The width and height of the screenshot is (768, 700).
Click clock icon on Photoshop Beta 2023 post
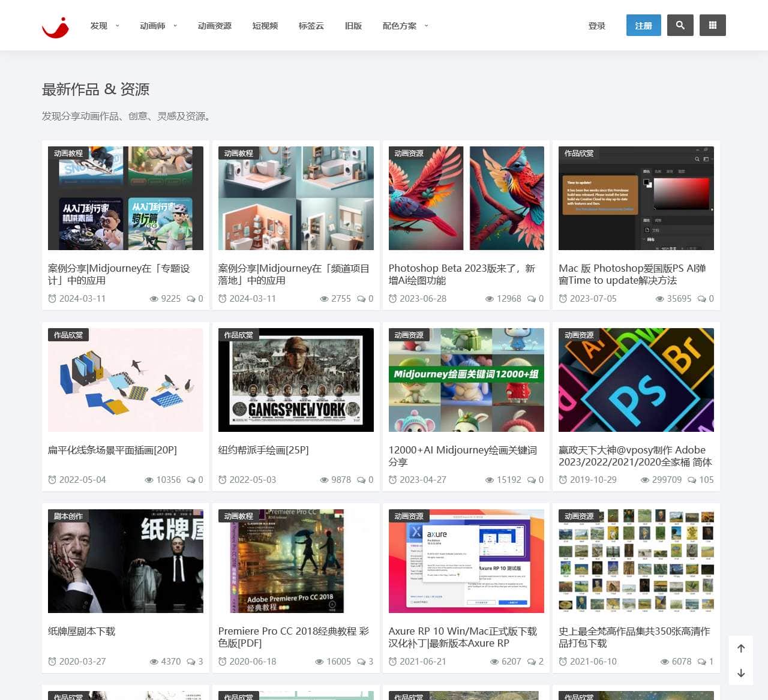[x=392, y=299]
